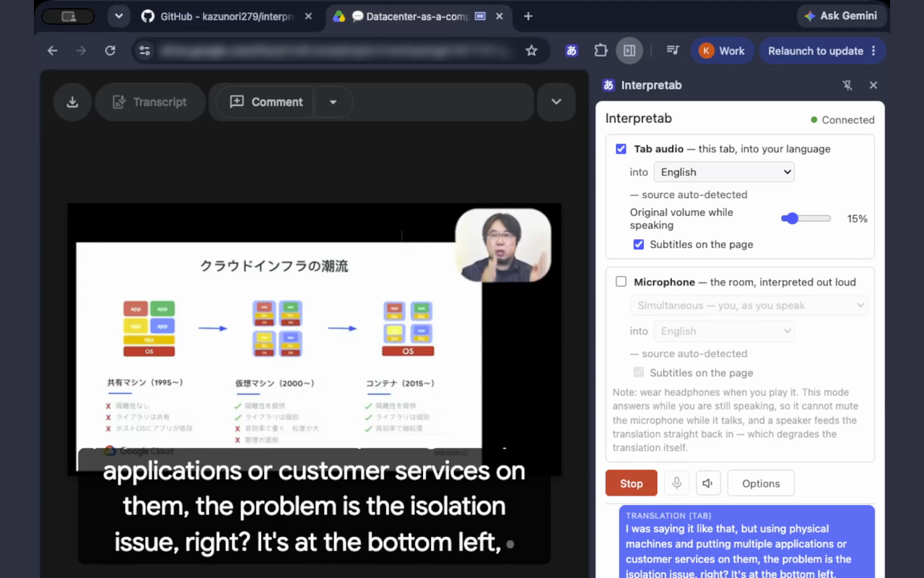Screen dimensions: 924x578
Task: Open media controls in the toolbar
Action: (673, 51)
